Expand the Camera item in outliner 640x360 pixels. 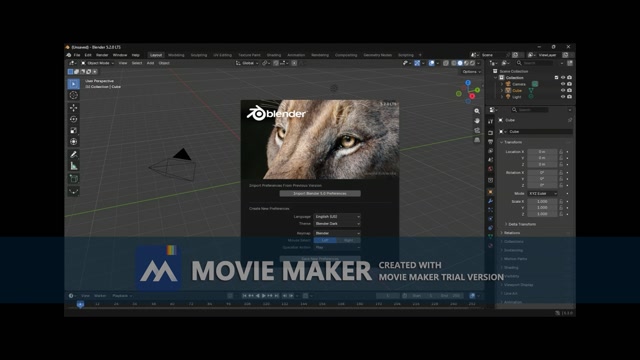502,84
